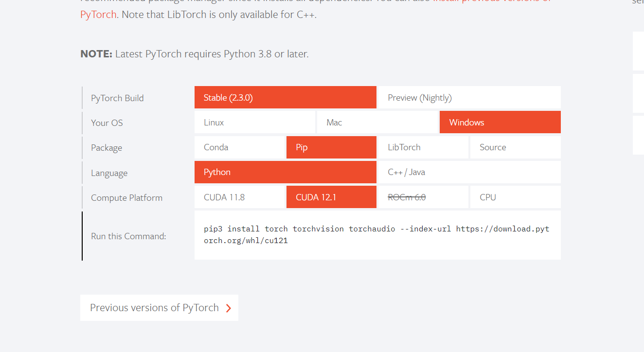This screenshot has width=644, height=352.
Task: Choose Python as the language
Action: (x=286, y=172)
